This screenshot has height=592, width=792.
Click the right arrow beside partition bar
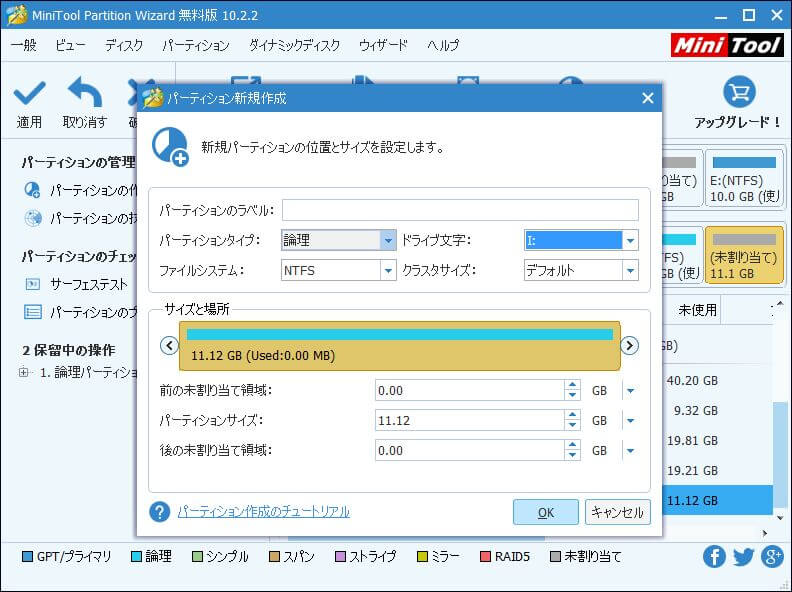629,345
